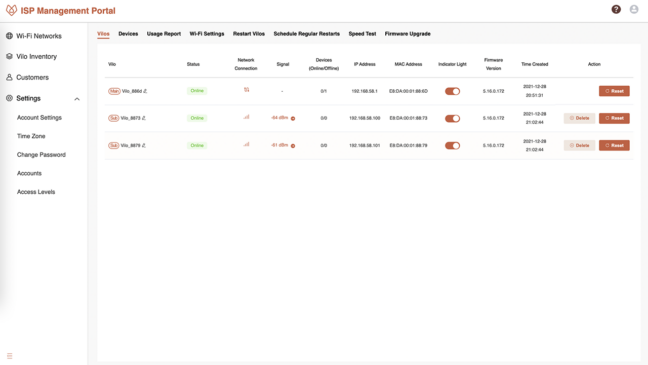648x365 pixels.
Task: Open the Wi-Fi Settings tab
Action: [207, 34]
